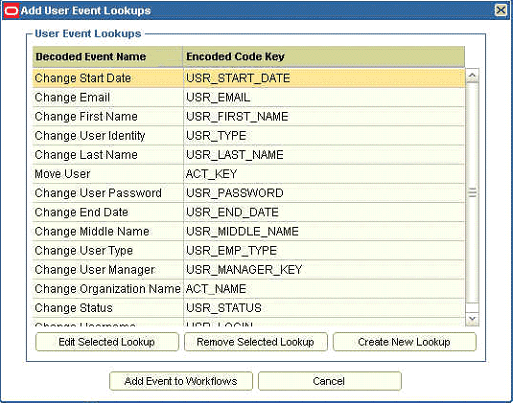Click the USR_LAST_NAME code key cell
This screenshot has height=403, width=513.
(x=324, y=155)
